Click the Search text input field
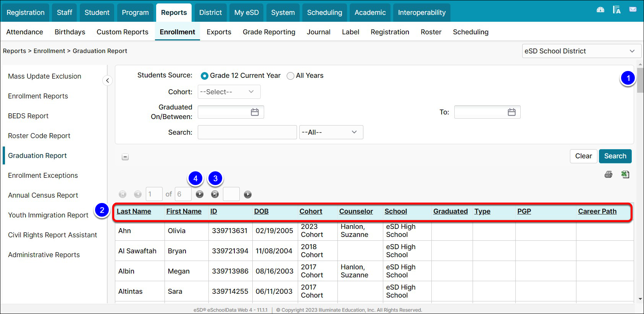 coord(247,132)
